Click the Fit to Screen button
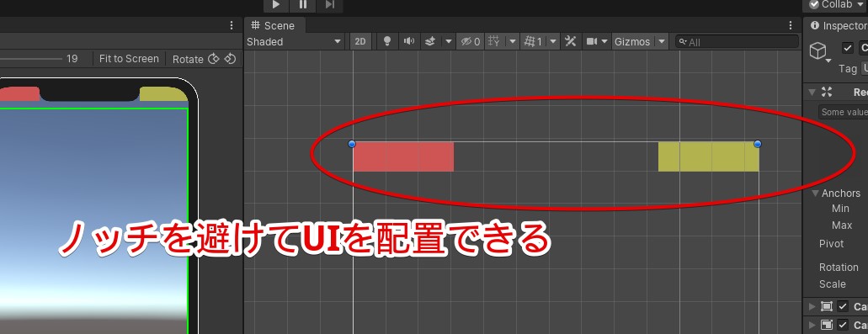Viewport: 868px width, 334px height. [x=129, y=59]
